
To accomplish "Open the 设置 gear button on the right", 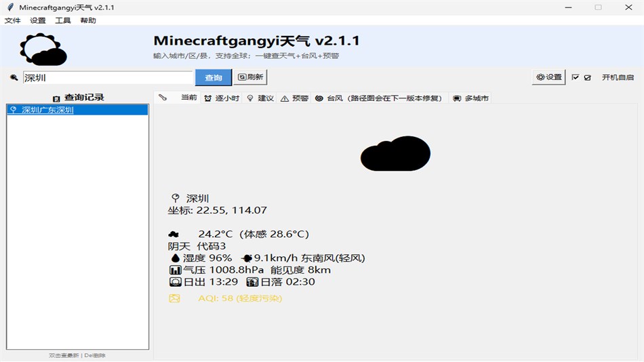I will [x=548, y=77].
